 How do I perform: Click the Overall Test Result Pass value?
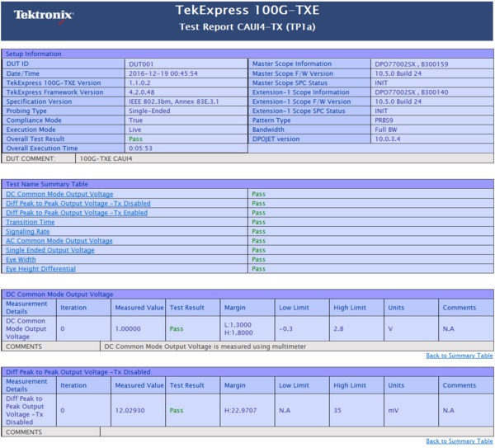click(135, 139)
